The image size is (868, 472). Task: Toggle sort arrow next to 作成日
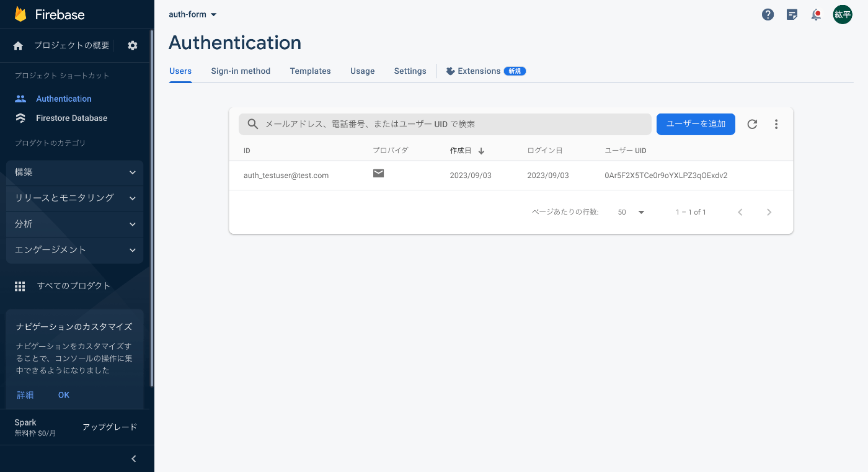tap(481, 151)
